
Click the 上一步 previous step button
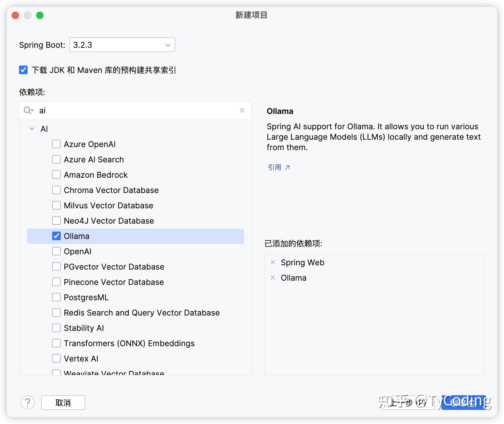point(406,403)
